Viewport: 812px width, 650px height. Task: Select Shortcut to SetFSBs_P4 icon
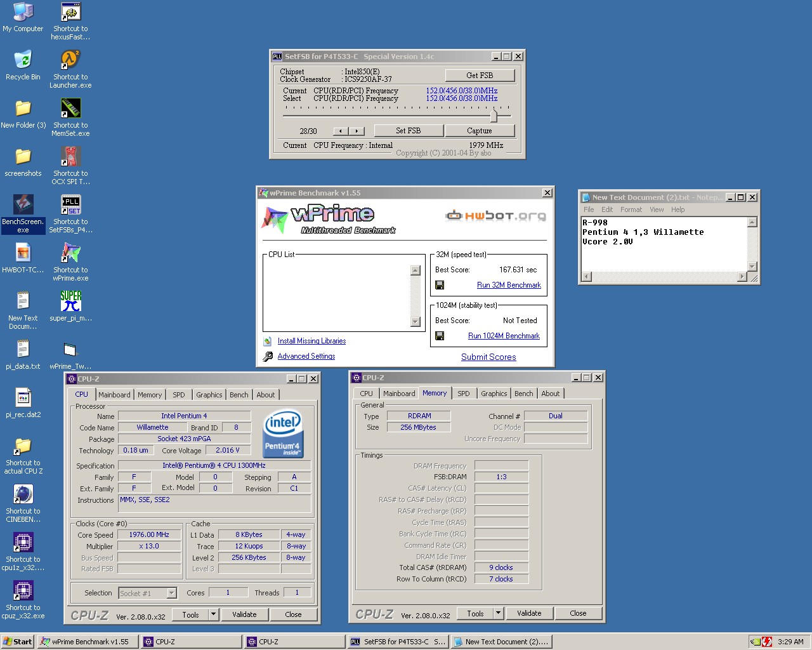click(70, 214)
